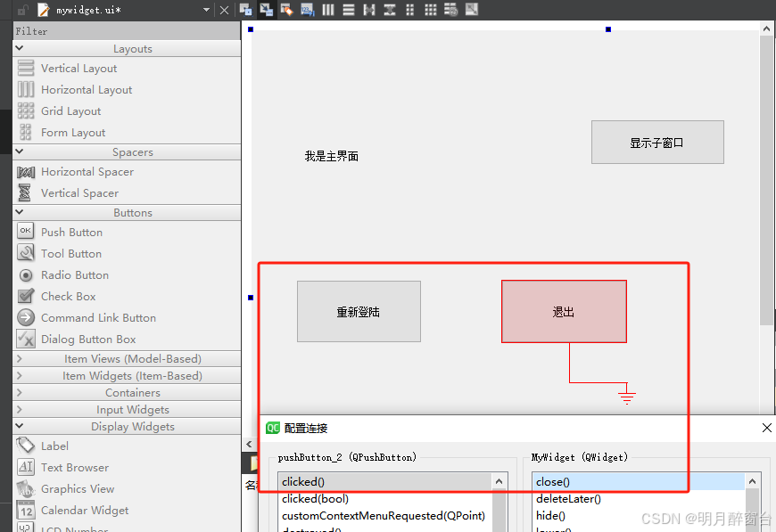Lay out in a grid
This screenshot has height=532, width=776.
[431, 10]
